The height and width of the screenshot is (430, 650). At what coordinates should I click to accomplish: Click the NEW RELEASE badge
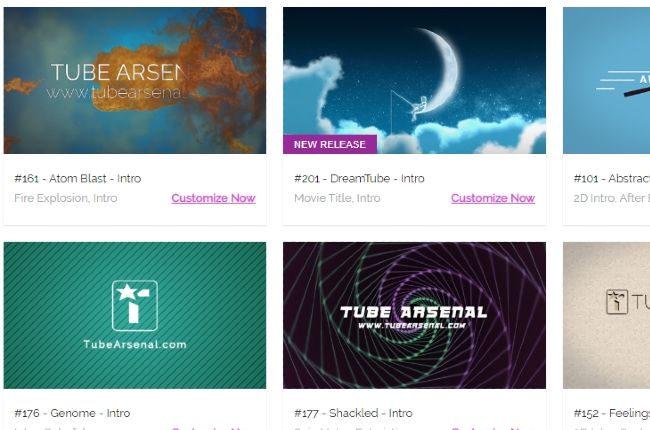coord(330,144)
